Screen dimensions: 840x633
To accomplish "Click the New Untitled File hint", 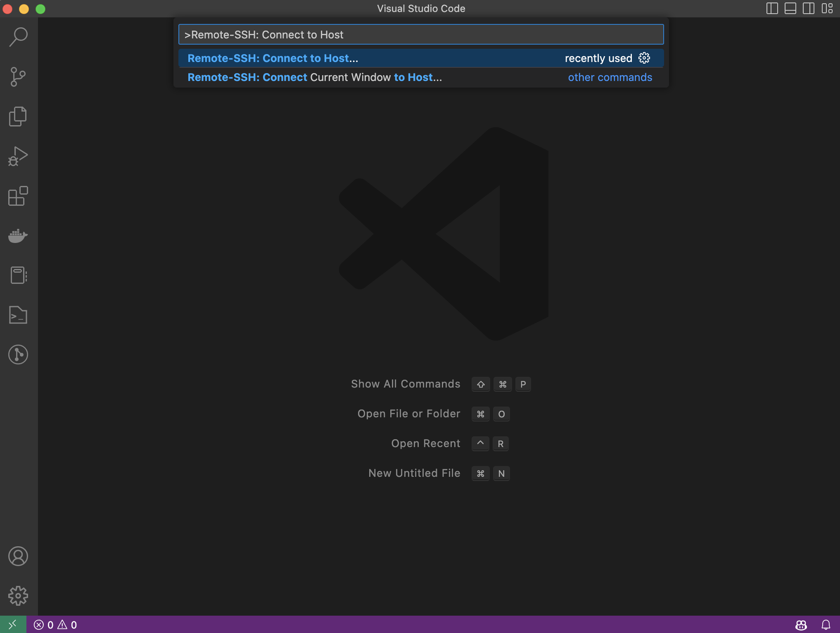I will [439, 473].
